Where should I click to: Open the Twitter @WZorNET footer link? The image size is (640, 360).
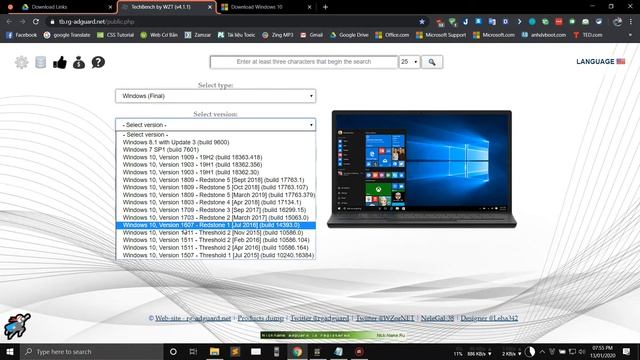(385, 318)
